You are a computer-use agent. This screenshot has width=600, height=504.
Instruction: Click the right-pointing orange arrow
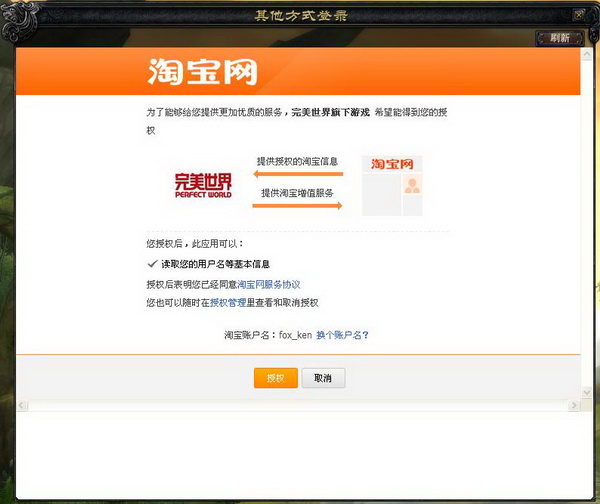pyautogui.click(x=297, y=206)
